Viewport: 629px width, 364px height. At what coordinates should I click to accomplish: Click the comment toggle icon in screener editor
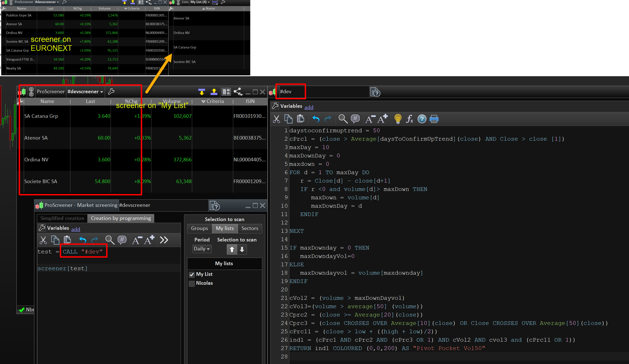pyautogui.click(x=122, y=240)
